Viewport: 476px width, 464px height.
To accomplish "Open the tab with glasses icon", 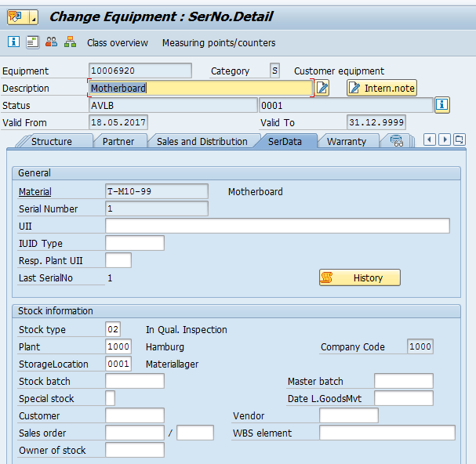I will pos(397,141).
